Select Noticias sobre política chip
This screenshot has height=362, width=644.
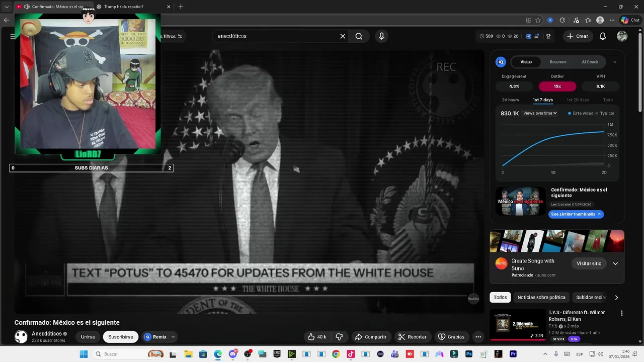(x=541, y=297)
